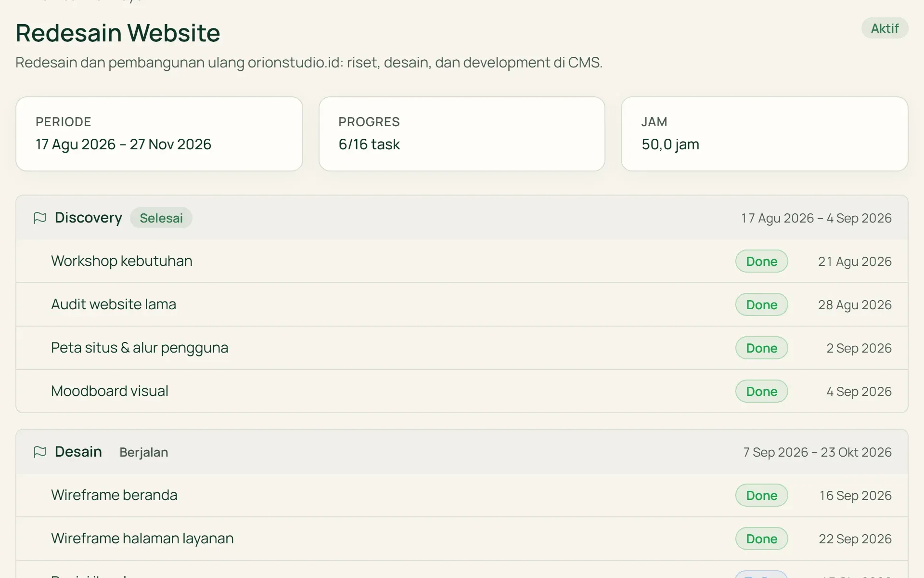924x578 pixels.
Task: Click the task date 4 Sep 2026 in Moodboard row
Action: pyautogui.click(x=859, y=392)
